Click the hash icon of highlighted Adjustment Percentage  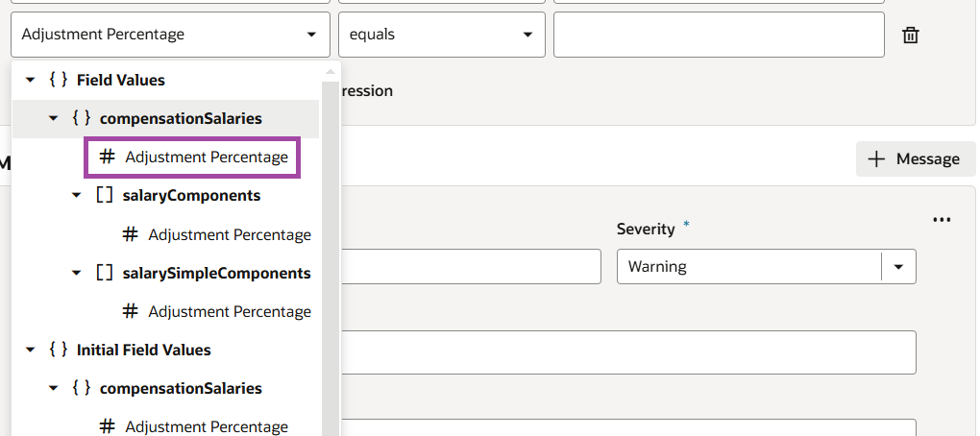(108, 157)
